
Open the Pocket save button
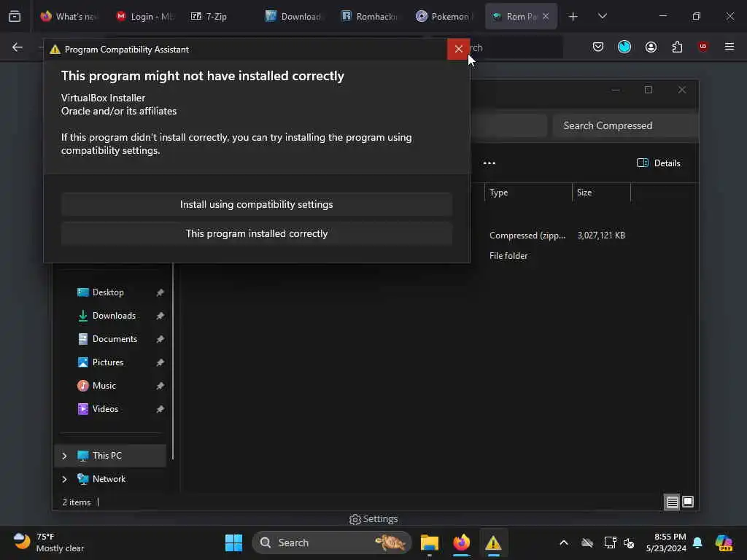[598, 47]
